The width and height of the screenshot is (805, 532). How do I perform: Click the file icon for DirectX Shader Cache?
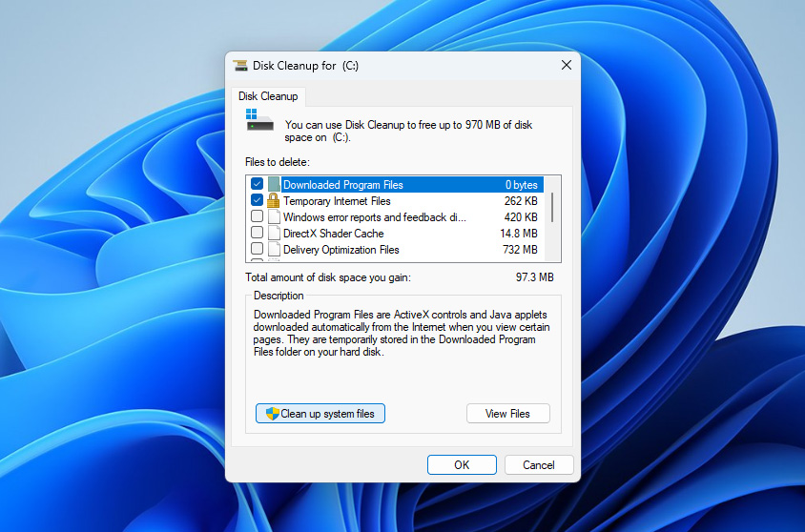coord(274,234)
